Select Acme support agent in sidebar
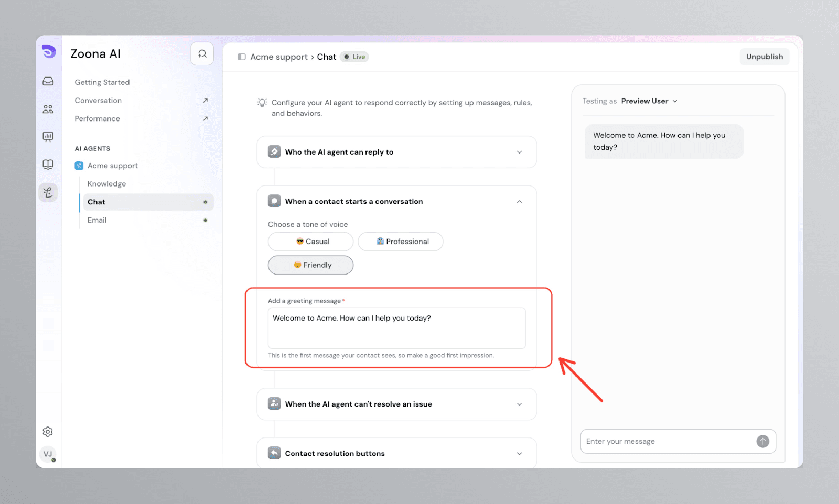This screenshot has width=839, height=504. 113,166
